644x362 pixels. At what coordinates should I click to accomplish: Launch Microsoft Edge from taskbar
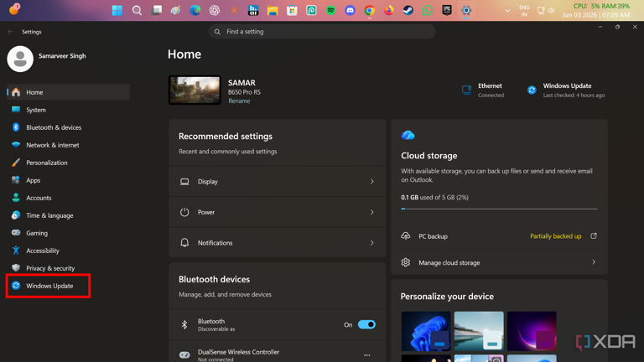tap(195, 10)
